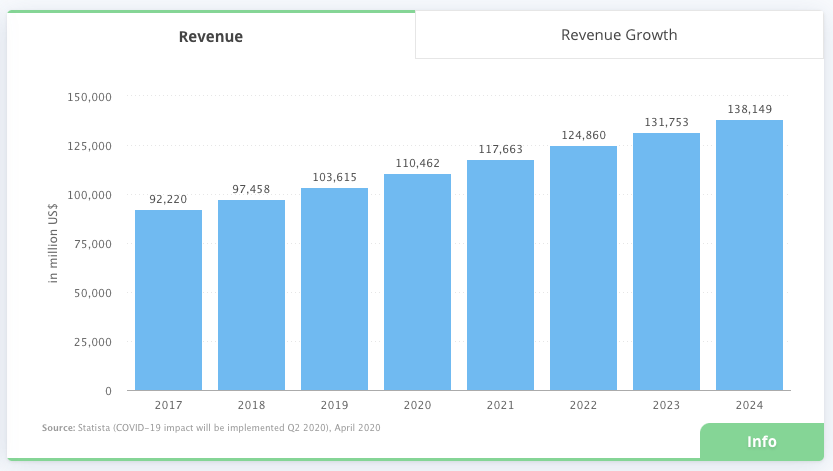Click the 92,220 data label
This screenshot has height=471, width=833.
tap(168, 199)
